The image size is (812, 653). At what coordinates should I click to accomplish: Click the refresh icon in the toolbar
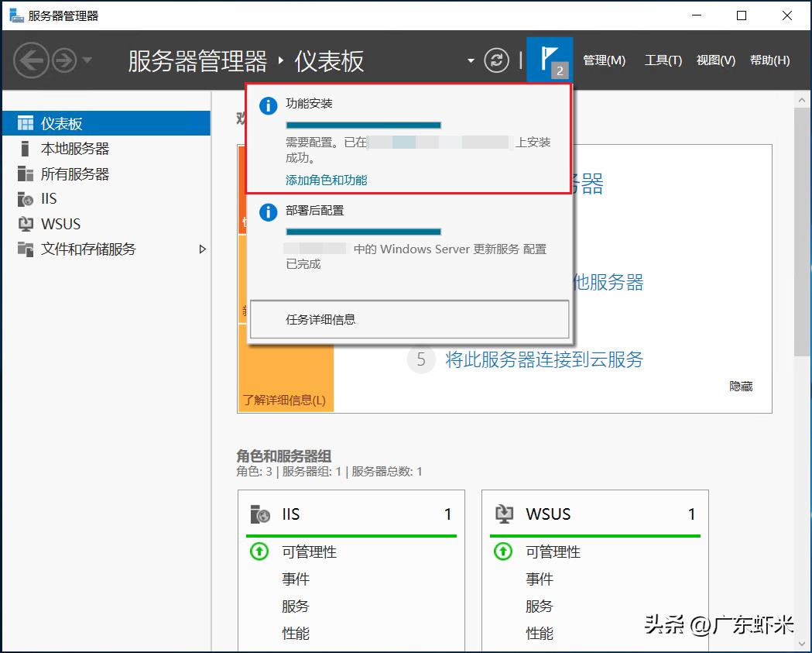point(496,60)
